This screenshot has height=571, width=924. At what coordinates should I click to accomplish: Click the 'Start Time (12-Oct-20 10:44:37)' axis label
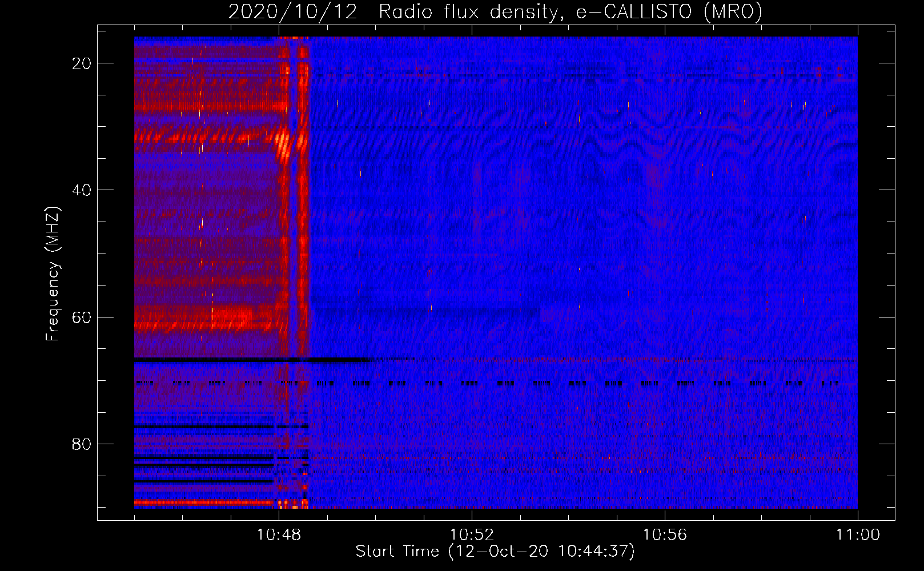coord(495,552)
